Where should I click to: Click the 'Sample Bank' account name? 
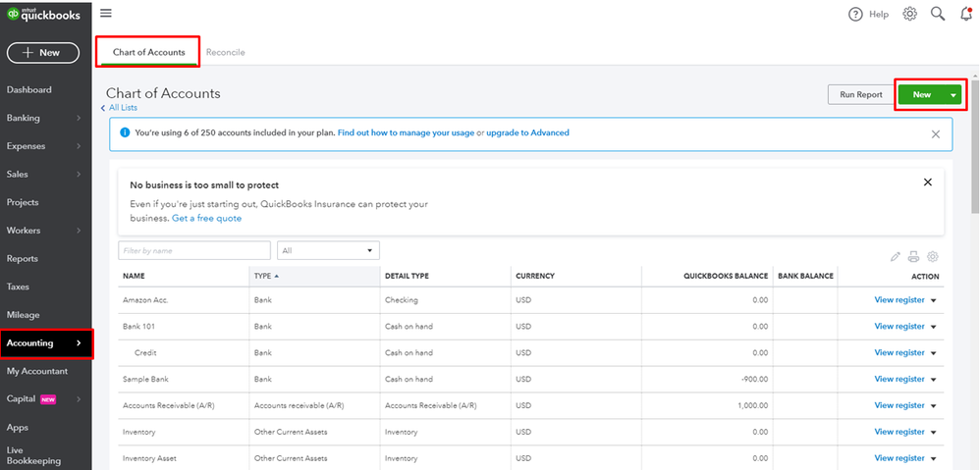[145, 379]
